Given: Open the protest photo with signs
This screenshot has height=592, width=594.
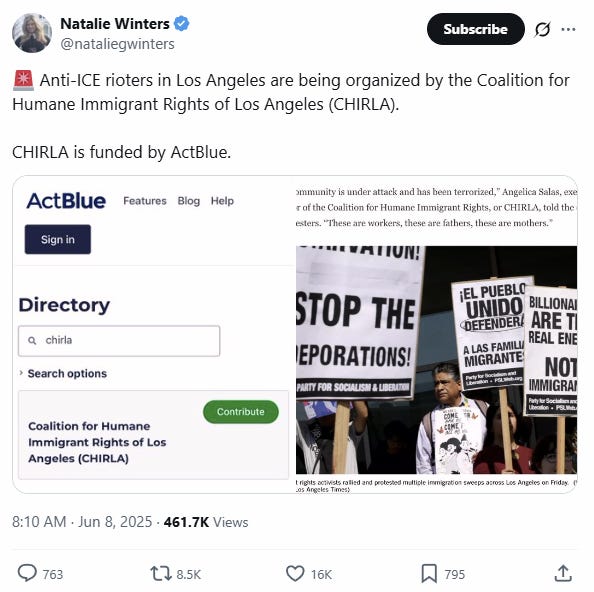Looking at the screenshot, I should pyautogui.click(x=436, y=360).
